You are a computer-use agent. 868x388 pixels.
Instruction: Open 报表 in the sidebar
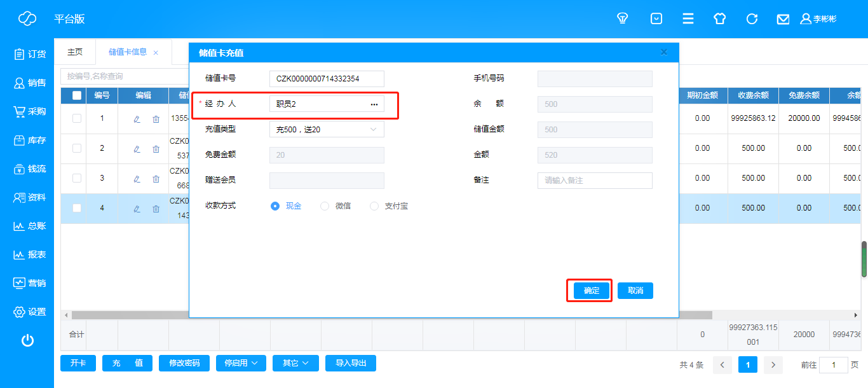pos(30,254)
